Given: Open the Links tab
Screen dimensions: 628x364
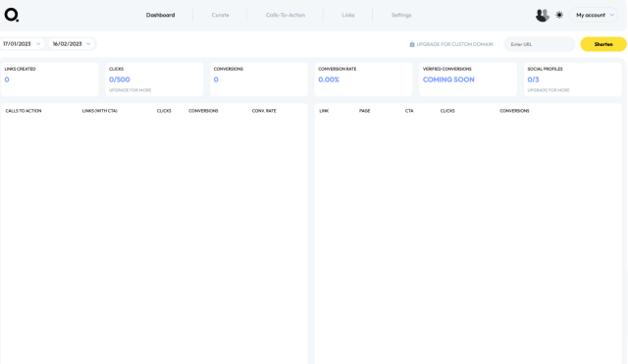Looking at the screenshot, I should [x=348, y=16].
